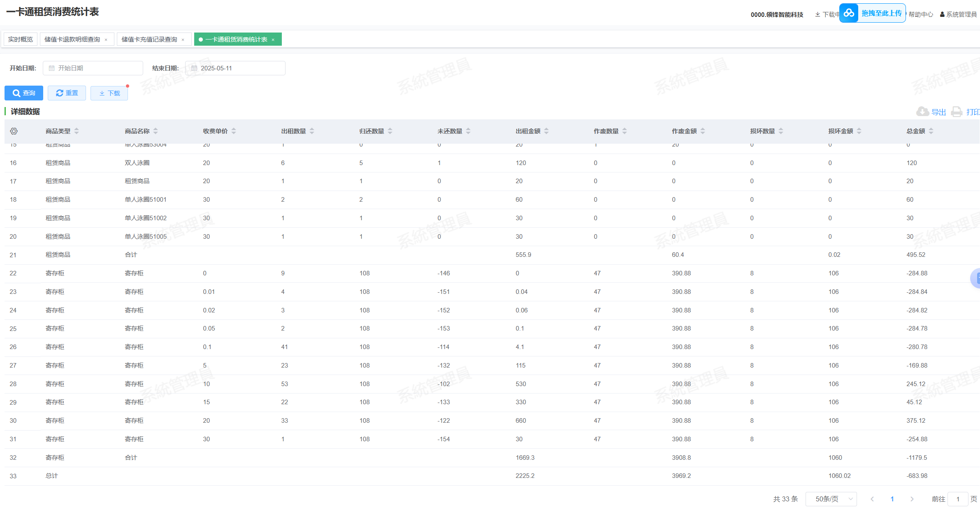Click the cloud upload drag-here icon
This screenshot has width=980, height=510.
[849, 13]
